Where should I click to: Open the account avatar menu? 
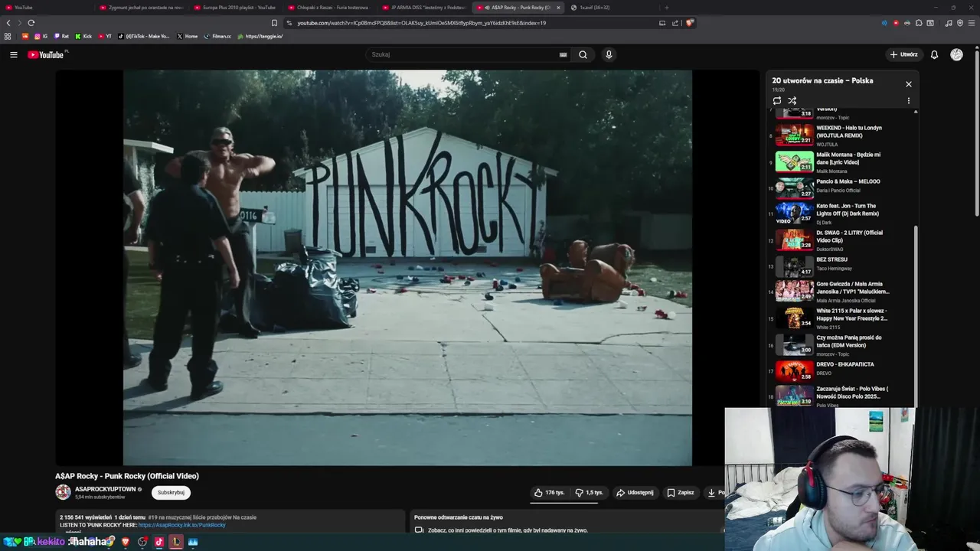pyautogui.click(x=956, y=54)
